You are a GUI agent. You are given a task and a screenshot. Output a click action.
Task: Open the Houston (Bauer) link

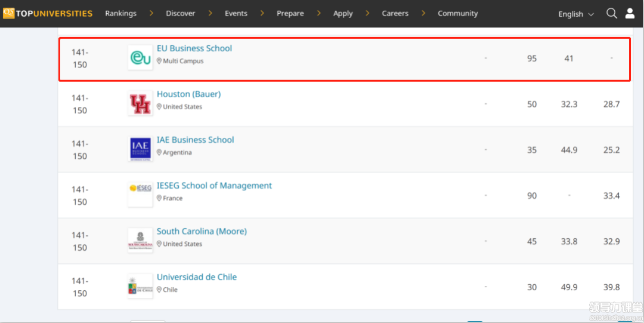(189, 94)
